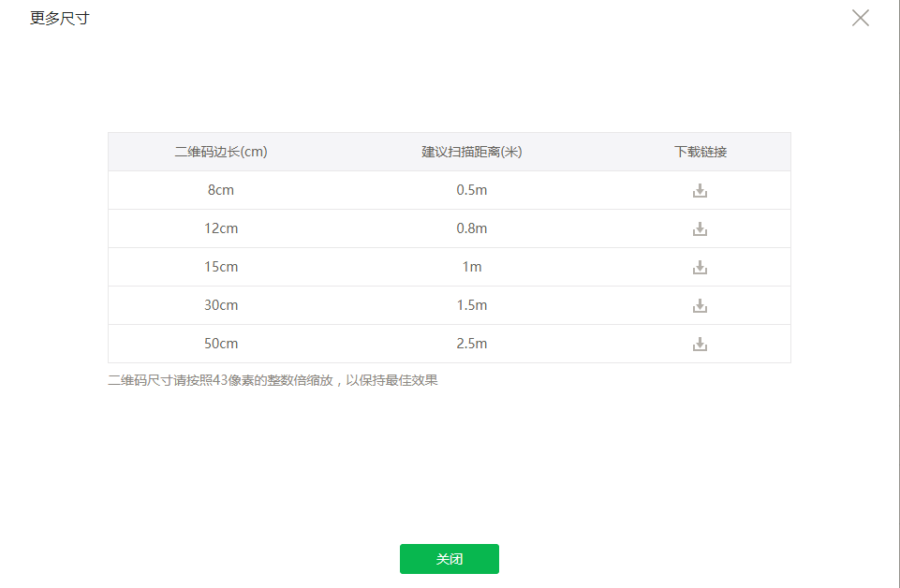The image size is (900, 588).
Task: Select the 15cm size cell
Action: click(x=221, y=267)
